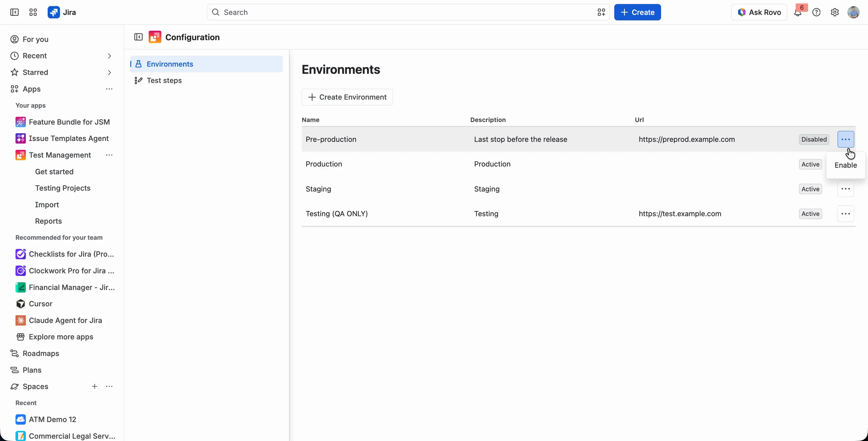This screenshot has height=441, width=868.
Task: Switch to the Test steps tab
Action: (x=206, y=81)
